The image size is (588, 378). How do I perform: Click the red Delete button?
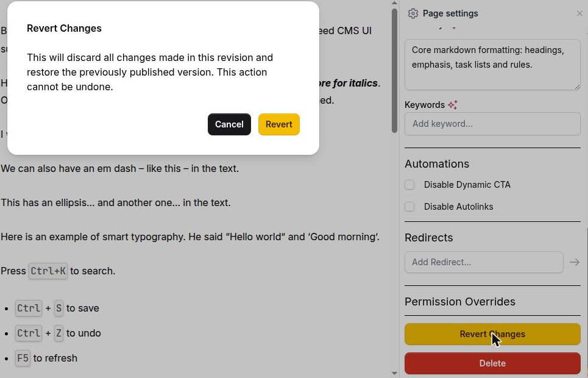tap(492, 363)
